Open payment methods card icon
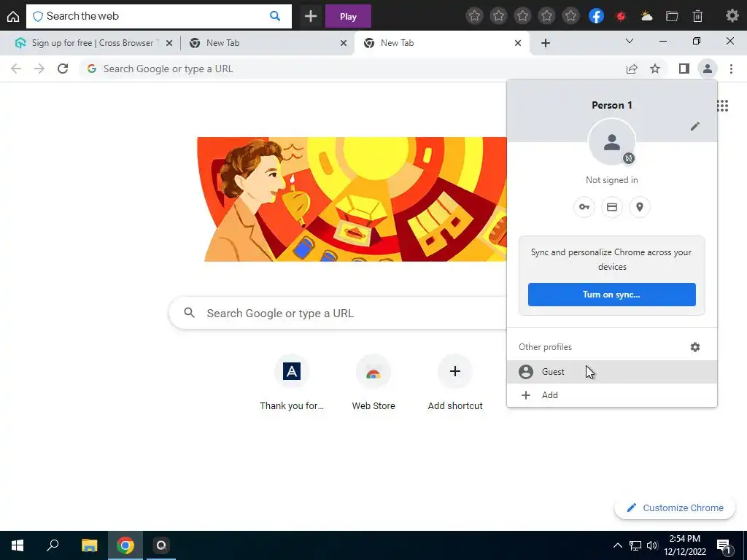Image resolution: width=747 pixels, height=560 pixels. coord(612,207)
